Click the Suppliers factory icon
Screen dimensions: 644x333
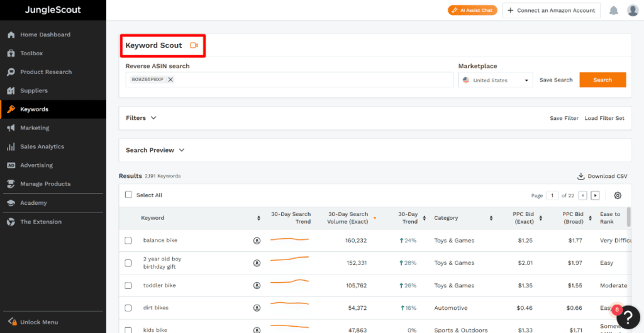[11, 90]
